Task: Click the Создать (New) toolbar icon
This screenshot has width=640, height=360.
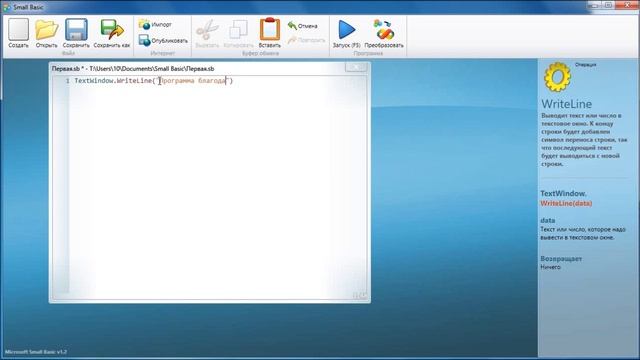Action: [x=18, y=33]
